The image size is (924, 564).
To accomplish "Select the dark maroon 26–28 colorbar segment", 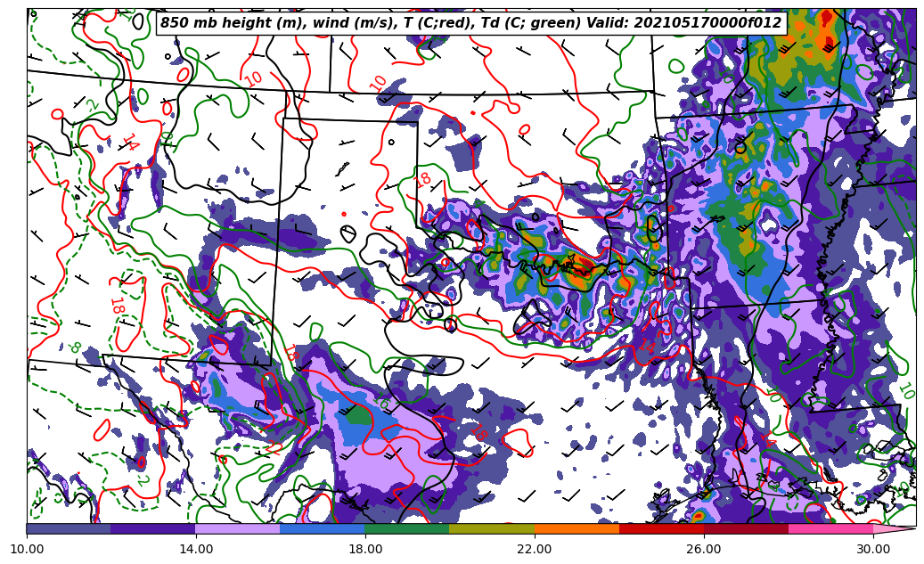I will click(746, 528).
